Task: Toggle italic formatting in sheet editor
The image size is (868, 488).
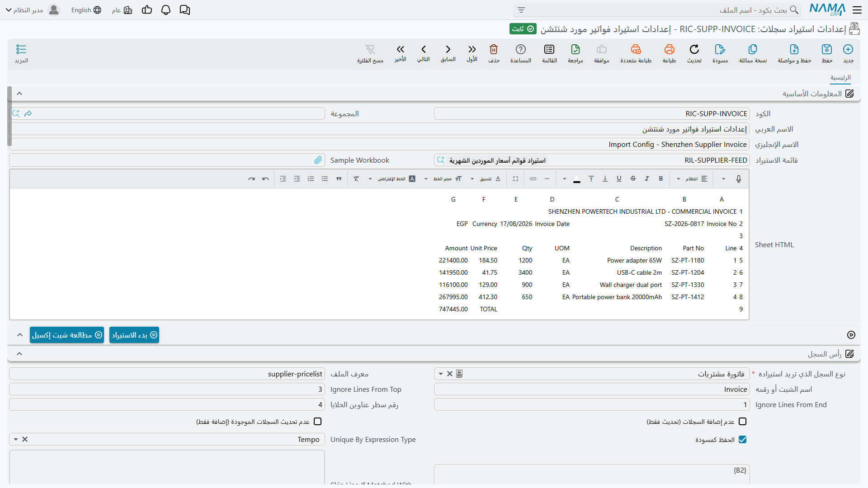Action: tap(647, 179)
